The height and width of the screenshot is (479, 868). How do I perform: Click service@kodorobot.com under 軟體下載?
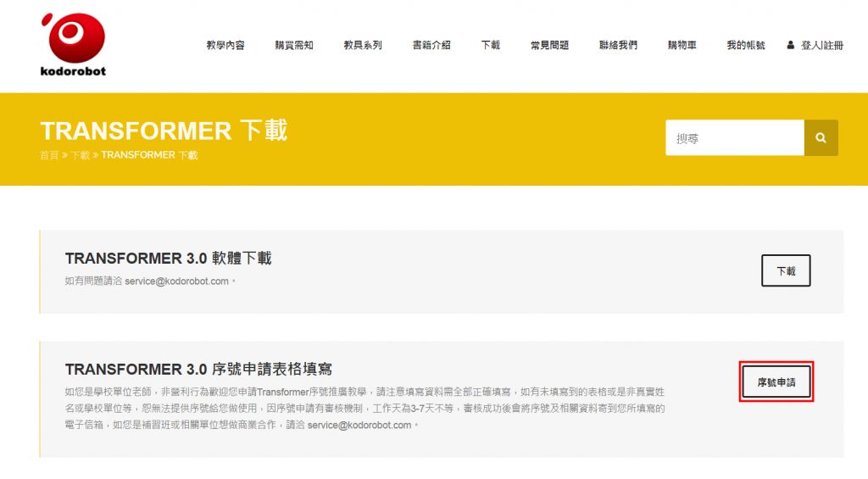click(x=176, y=281)
